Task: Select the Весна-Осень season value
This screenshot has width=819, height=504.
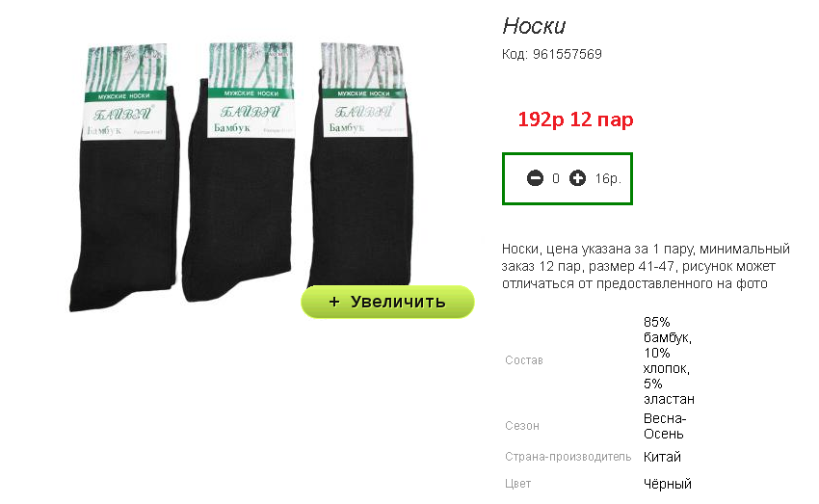Action: 665,426
